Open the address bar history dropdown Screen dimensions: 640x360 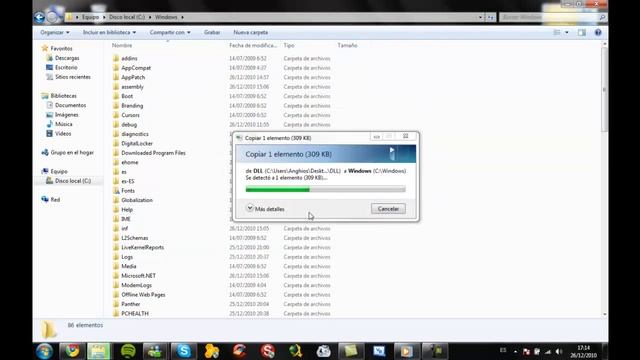[480, 17]
